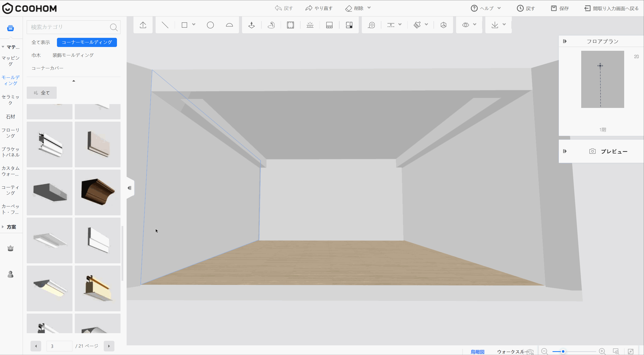This screenshot has height=355, width=644.
Task: Open 石材 sidebar category
Action: [11, 117]
